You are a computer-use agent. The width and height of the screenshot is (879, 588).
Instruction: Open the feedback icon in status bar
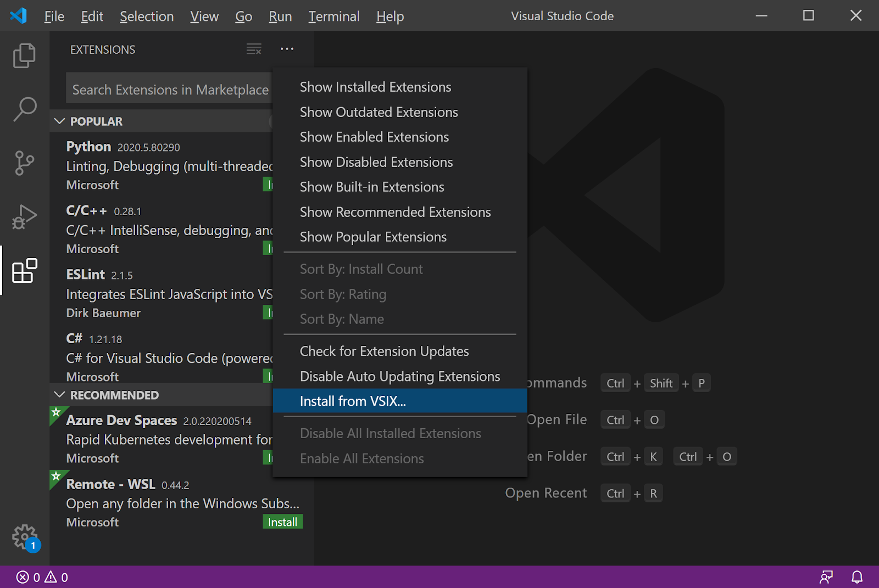click(826, 577)
